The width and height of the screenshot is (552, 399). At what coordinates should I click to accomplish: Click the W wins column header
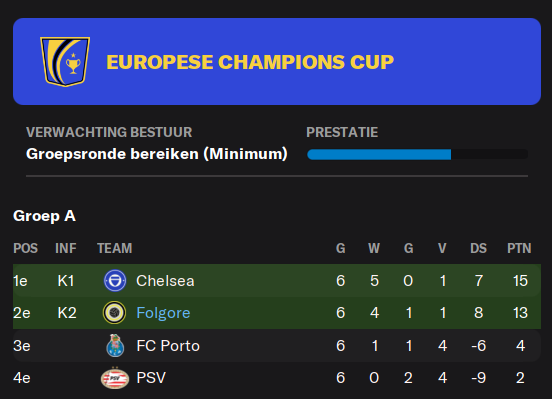374,248
